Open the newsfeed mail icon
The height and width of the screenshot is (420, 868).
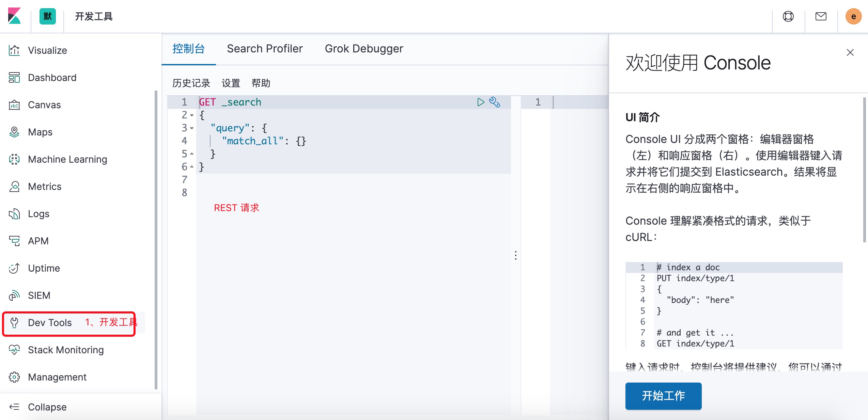pos(821,16)
